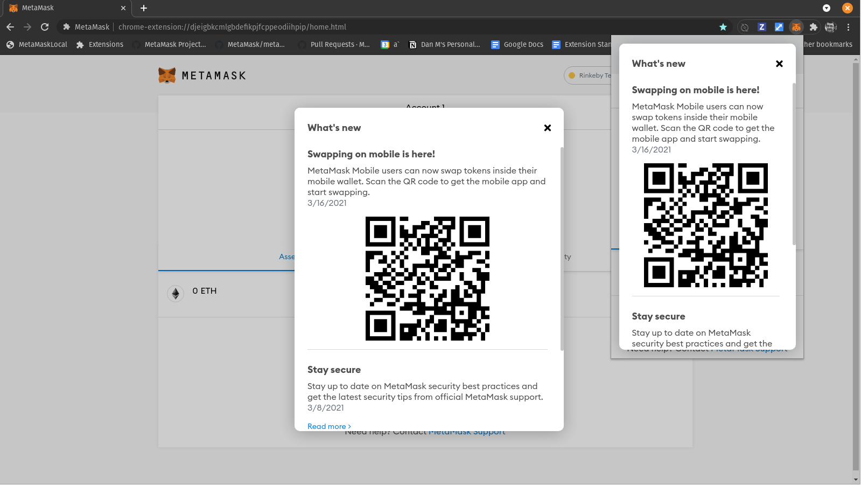Image resolution: width=868 pixels, height=485 pixels.
Task: Click the address bar URL
Action: pyautogui.click(x=232, y=27)
